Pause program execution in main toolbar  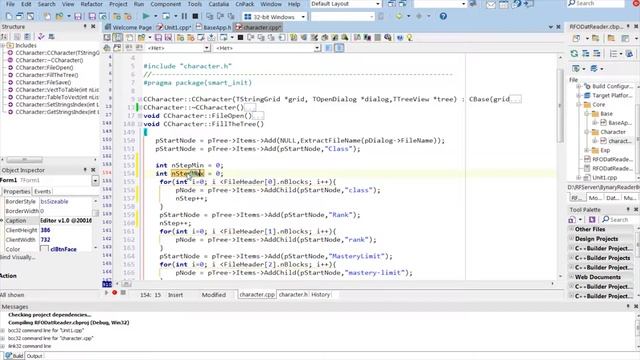(x=184, y=16)
